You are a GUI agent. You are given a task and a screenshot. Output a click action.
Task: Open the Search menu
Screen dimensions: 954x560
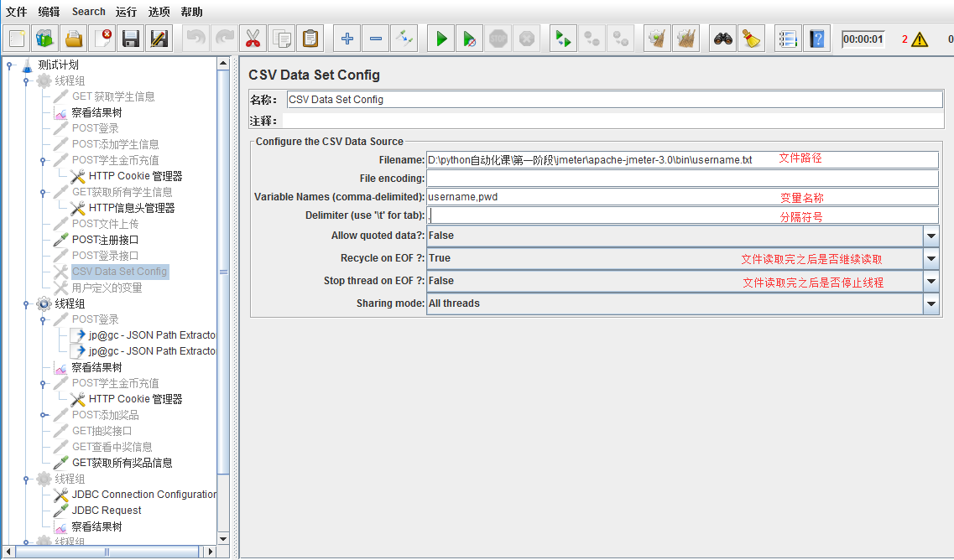[x=88, y=12]
